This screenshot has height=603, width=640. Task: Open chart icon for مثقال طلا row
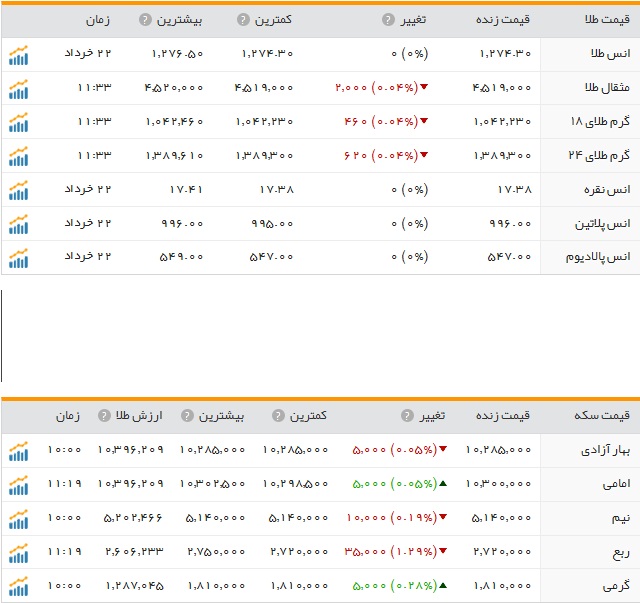tap(19, 89)
